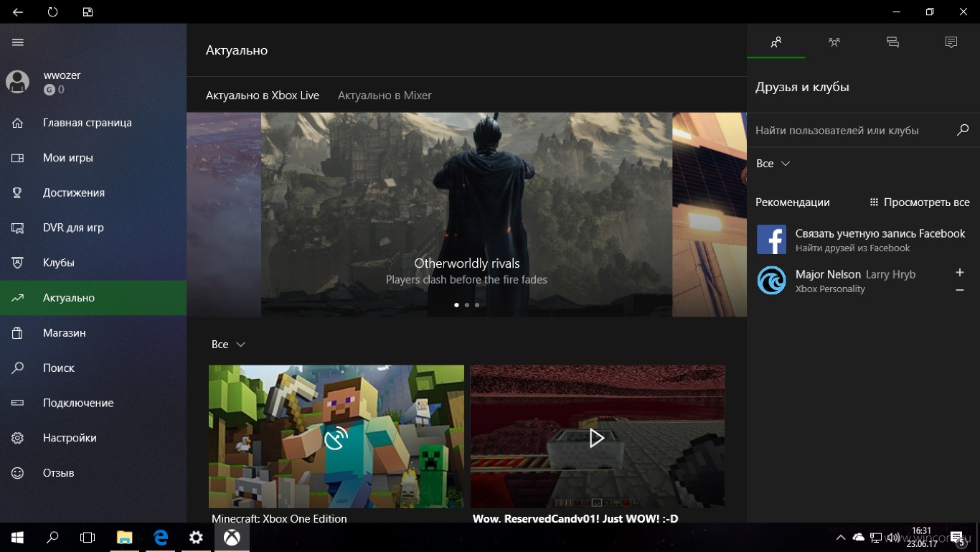Viewport: 980px width, 552px height.
Task: Click the Wow. ReservedCandv01! Just WOW title
Action: (575, 518)
